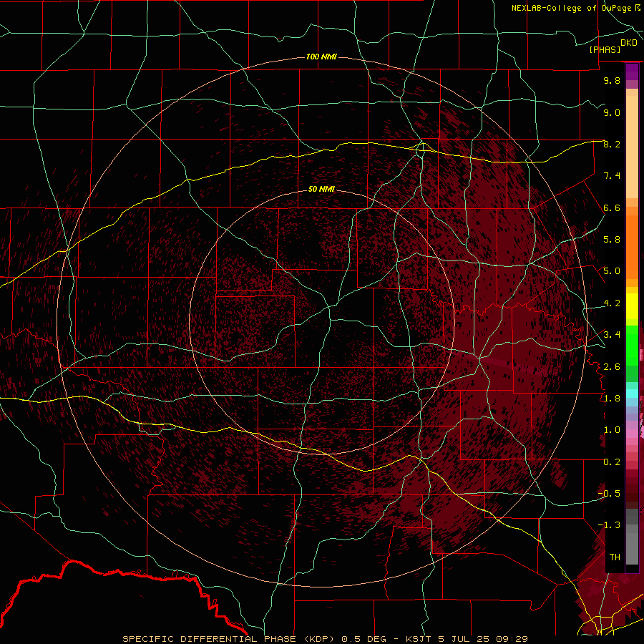
Task: Click the 0.2 value on the scale
Action: tap(612, 462)
